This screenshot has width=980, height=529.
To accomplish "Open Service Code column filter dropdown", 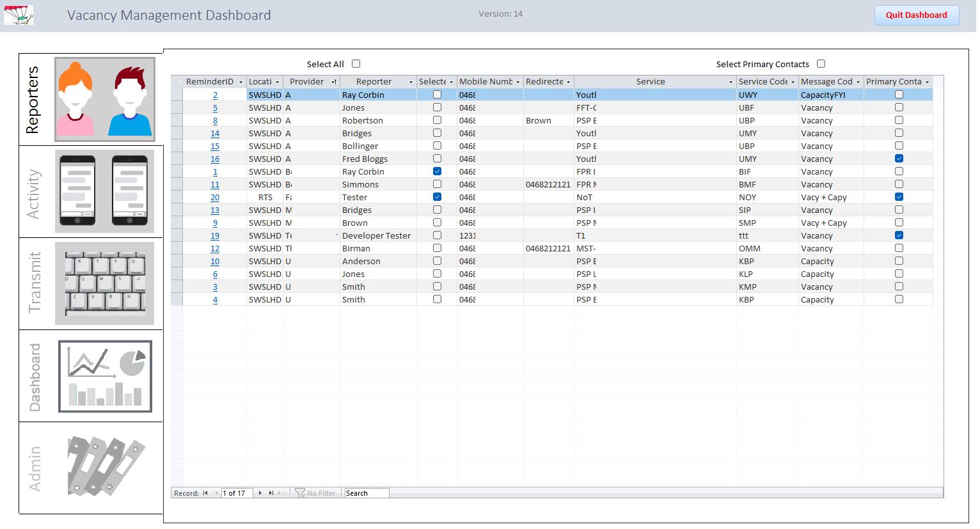I will (793, 82).
